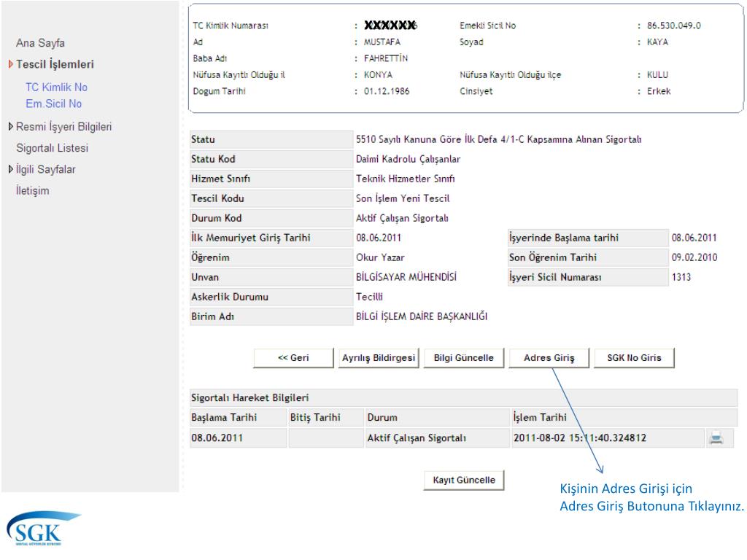The width and height of the screenshot is (747, 560).
Task: Select father name FAHRETTİN
Action: pos(386,58)
